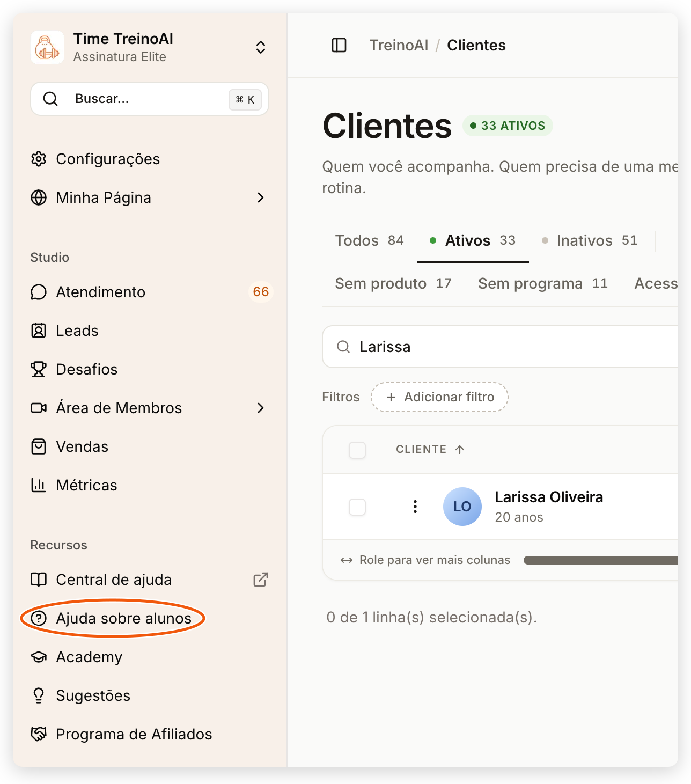Open the Vendas shopping bag icon

point(39,446)
